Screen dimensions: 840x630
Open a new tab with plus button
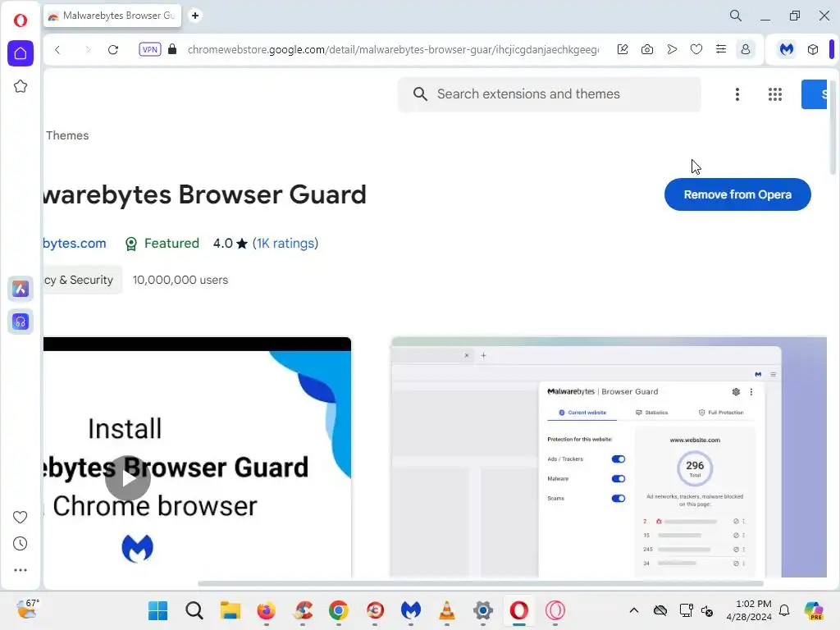pyautogui.click(x=195, y=16)
